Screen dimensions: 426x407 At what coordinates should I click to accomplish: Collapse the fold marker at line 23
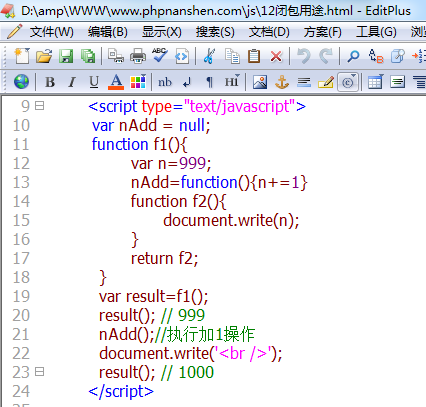tap(40, 372)
